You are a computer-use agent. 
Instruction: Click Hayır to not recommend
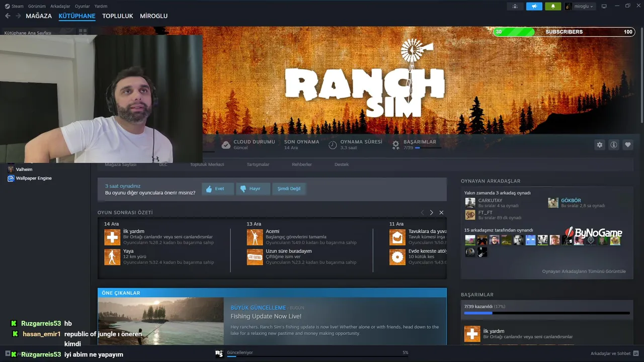(x=253, y=189)
